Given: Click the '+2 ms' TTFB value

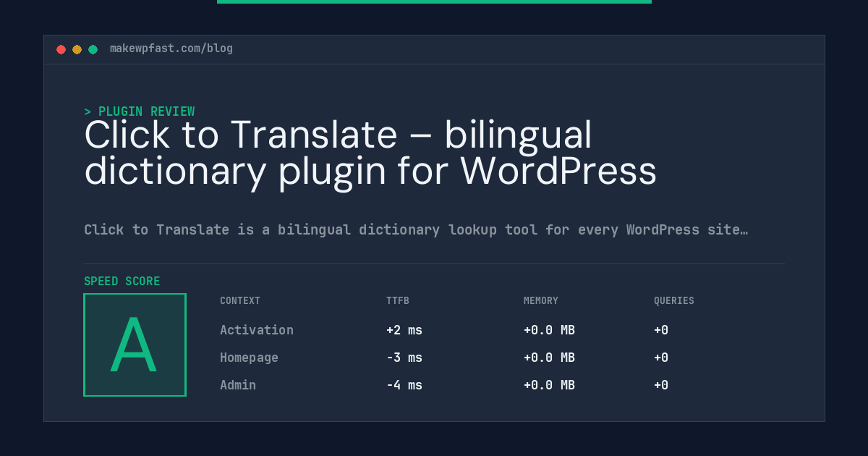Looking at the screenshot, I should [404, 330].
